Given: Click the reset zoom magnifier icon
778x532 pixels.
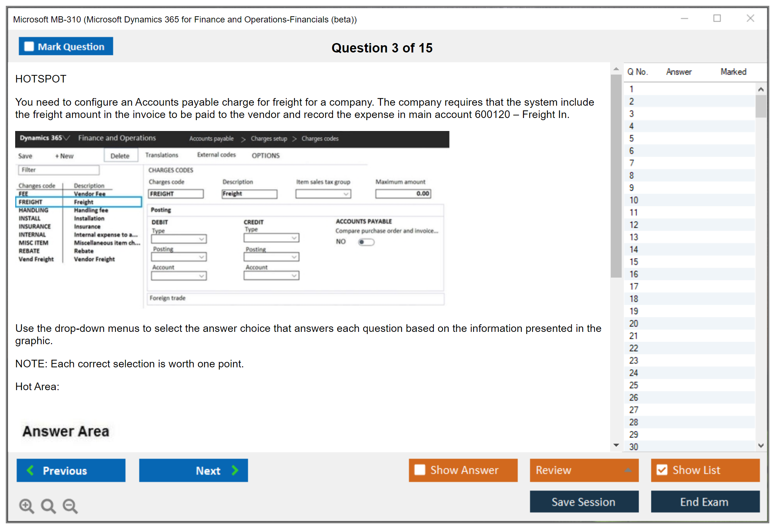Looking at the screenshot, I should click(48, 506).
